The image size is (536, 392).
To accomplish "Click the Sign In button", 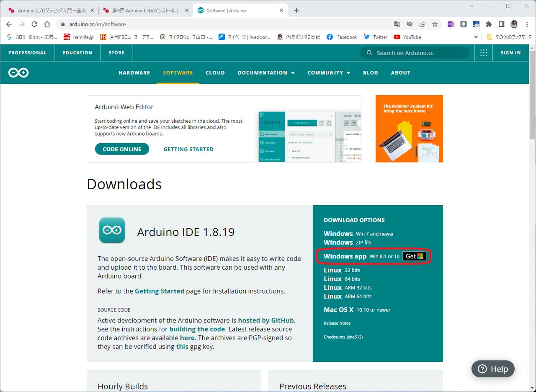I will click(x=511, y=53).
